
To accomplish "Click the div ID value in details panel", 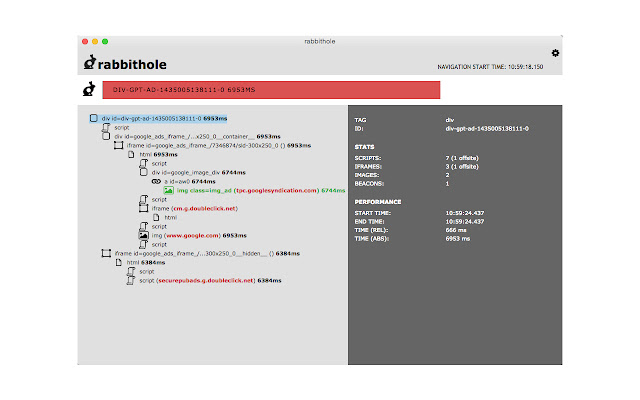I will coord(486,129).
